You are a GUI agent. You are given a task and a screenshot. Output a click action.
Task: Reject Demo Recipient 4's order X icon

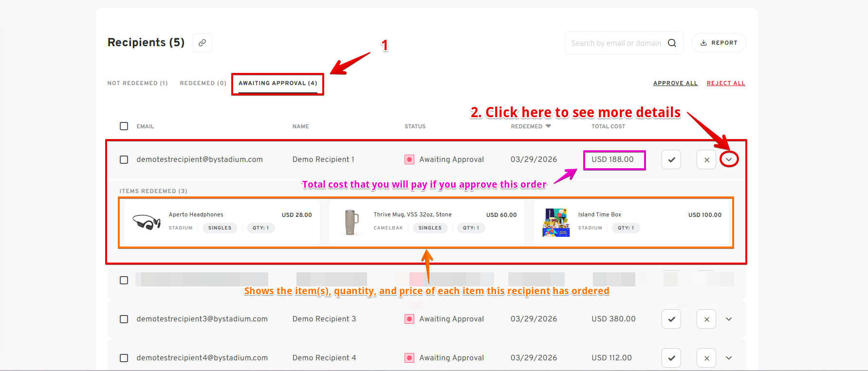[706, 358]
